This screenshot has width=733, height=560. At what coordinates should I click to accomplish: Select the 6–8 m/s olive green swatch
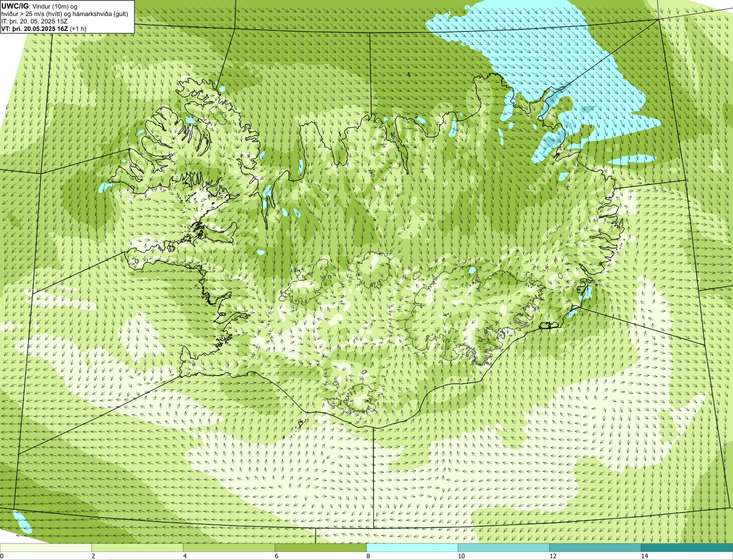click(321, 548)
